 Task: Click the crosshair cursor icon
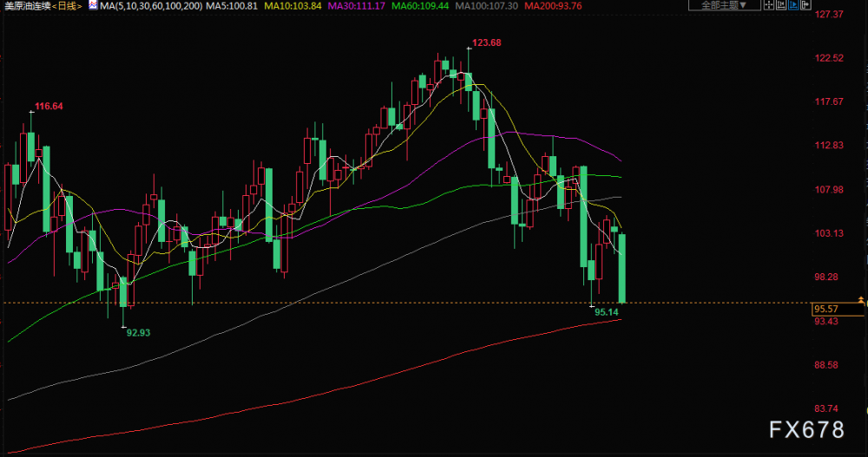[769, 5]
